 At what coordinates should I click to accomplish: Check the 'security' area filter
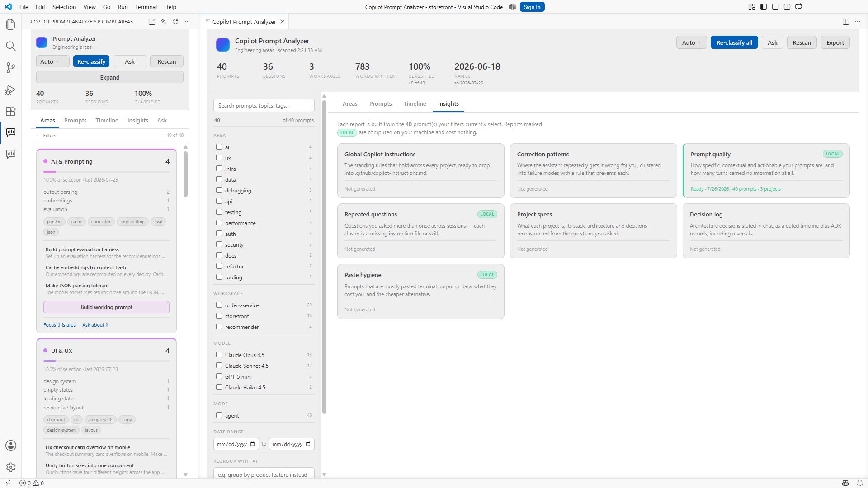pos(219,244)
